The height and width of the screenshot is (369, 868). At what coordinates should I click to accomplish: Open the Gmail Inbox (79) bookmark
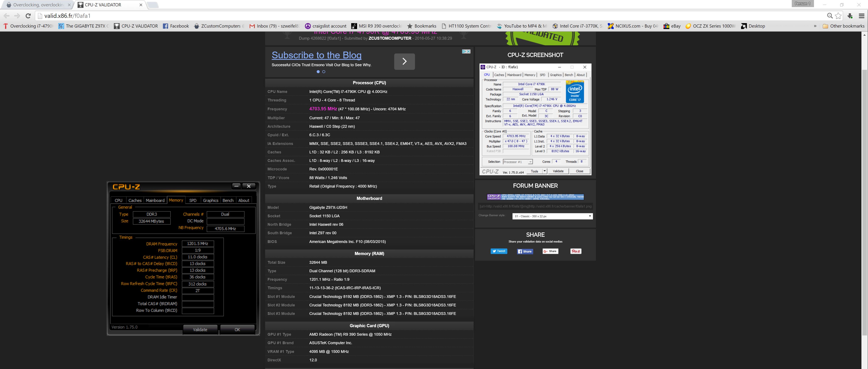[x=274, y=26]
